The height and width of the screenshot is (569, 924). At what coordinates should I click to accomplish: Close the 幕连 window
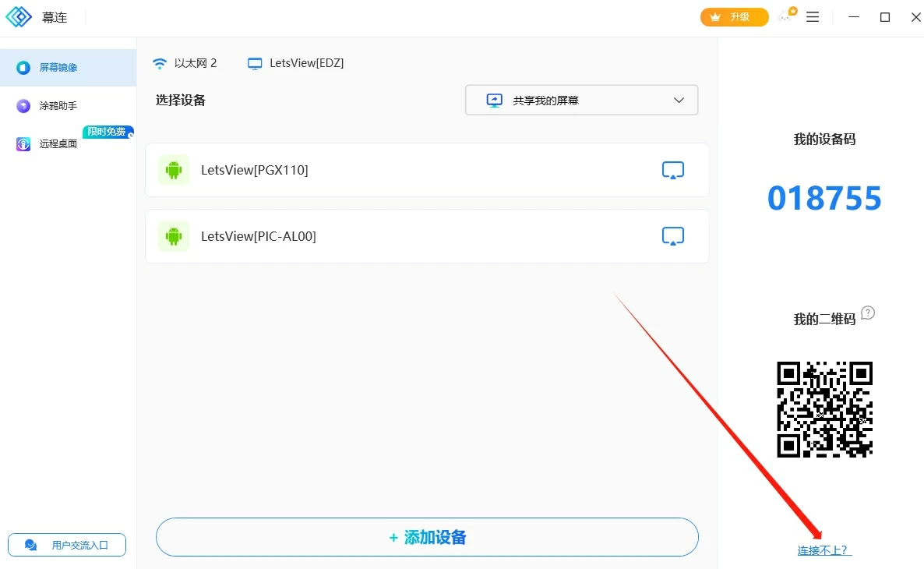click(915, 17)
